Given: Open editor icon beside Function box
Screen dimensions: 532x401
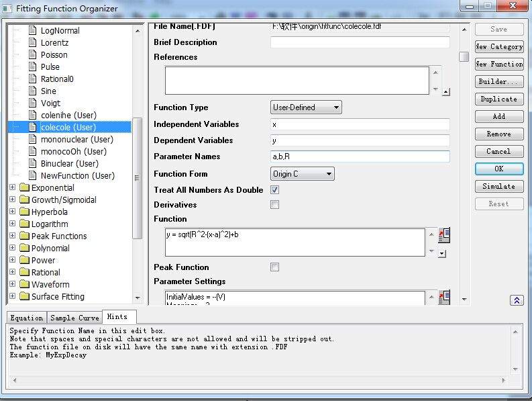Looking at the screenshot, I should (x=444, y=235).
